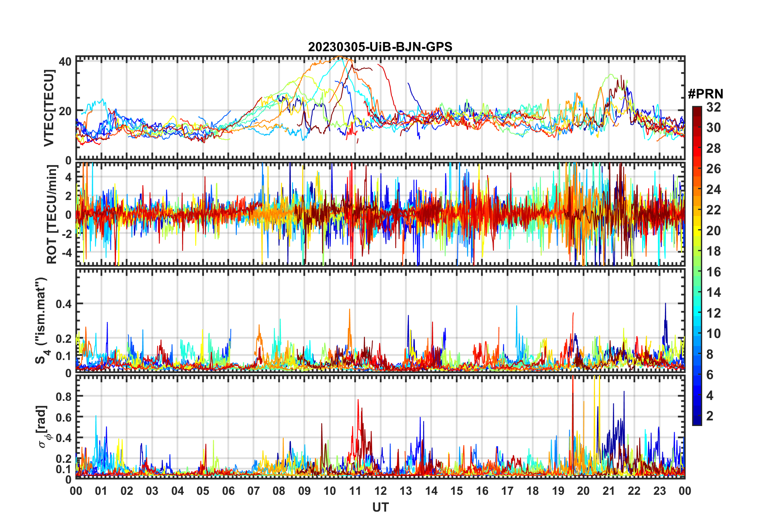
Task: Click the 23 hour tick on UT axis
Action: (x=659, y=491)
